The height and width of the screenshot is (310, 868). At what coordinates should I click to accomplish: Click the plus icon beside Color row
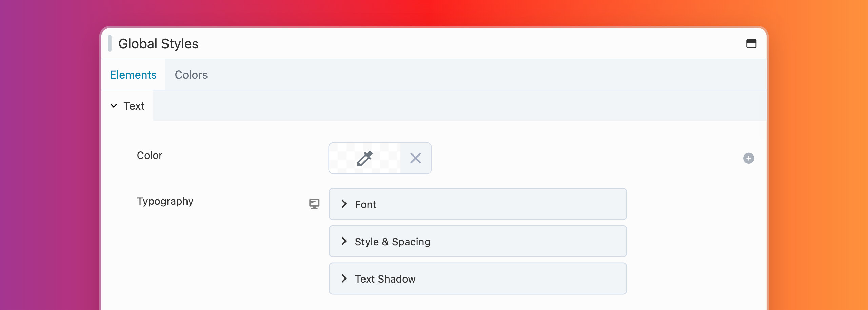tap(748, 158)
